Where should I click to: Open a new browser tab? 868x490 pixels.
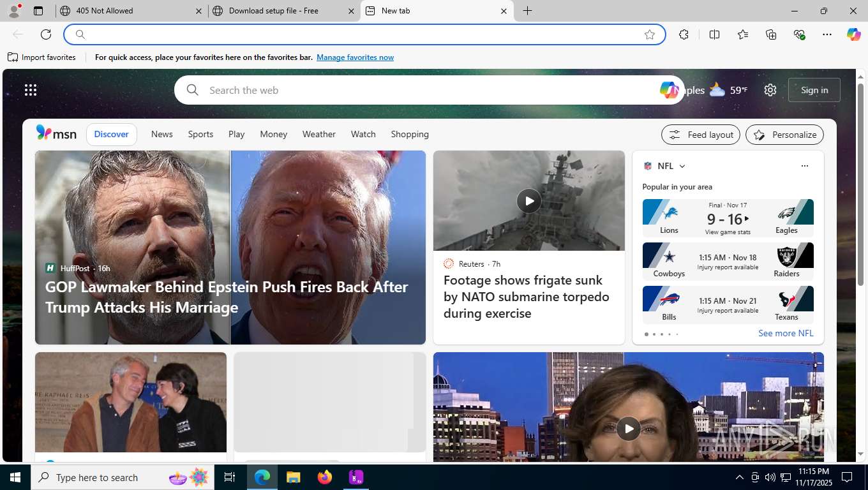point(527,11)
